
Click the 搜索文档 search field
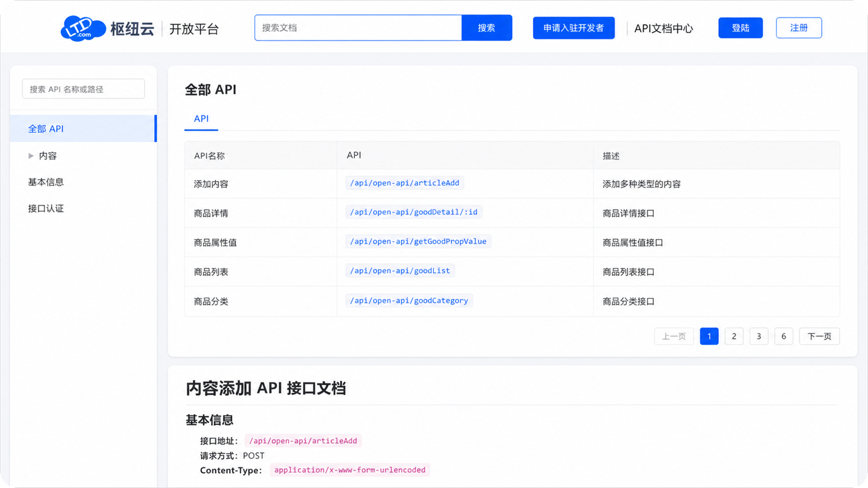click(358, 28)
